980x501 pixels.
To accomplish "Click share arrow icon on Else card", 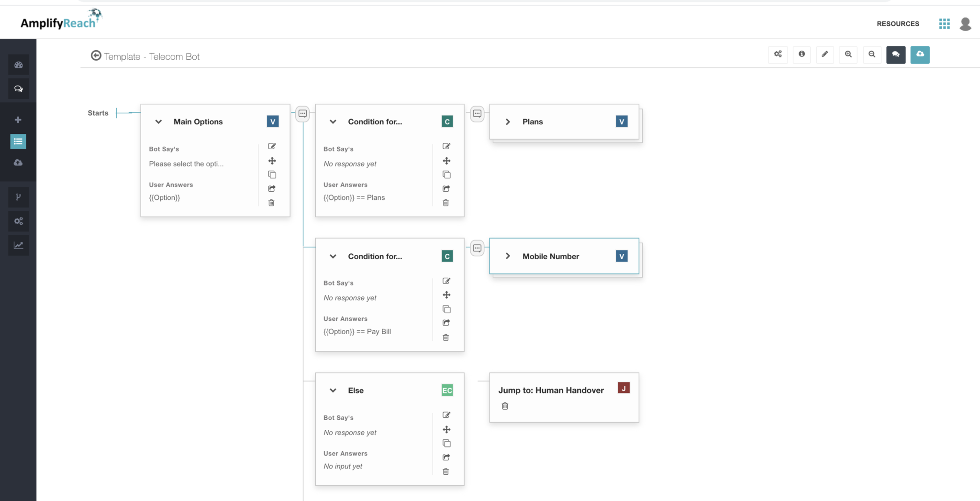I will (446, 457).
